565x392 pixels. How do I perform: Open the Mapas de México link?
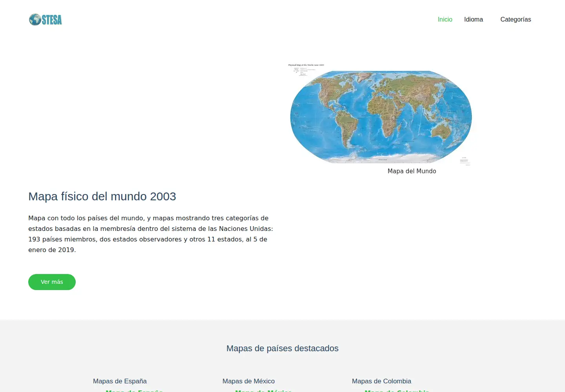coord(248,381)
